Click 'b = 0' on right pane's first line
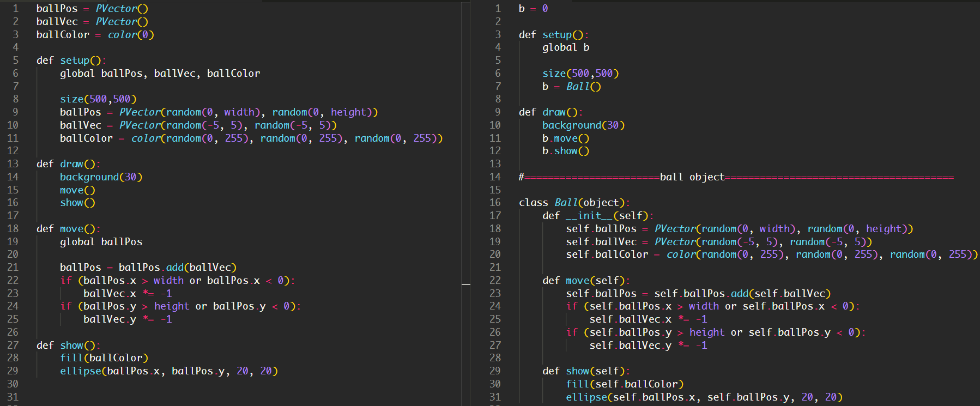 (x=533, y=9)
